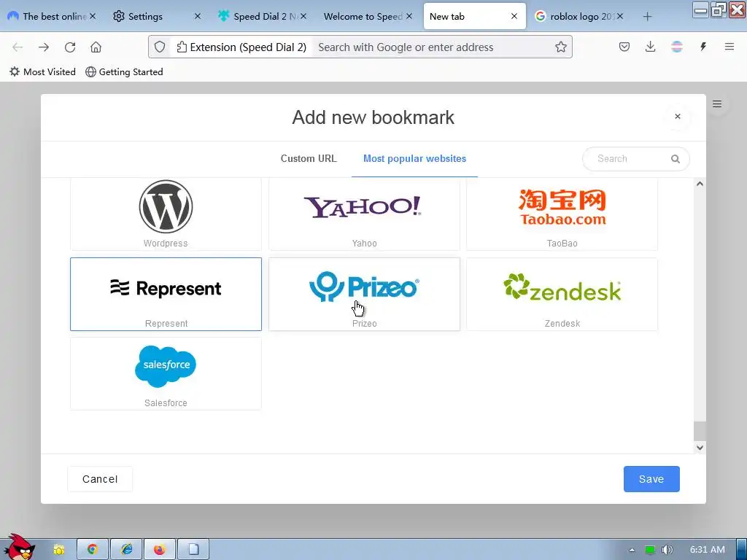747x560 pixels.
Task: Click the green tray monitor icon
Action: 649,550
